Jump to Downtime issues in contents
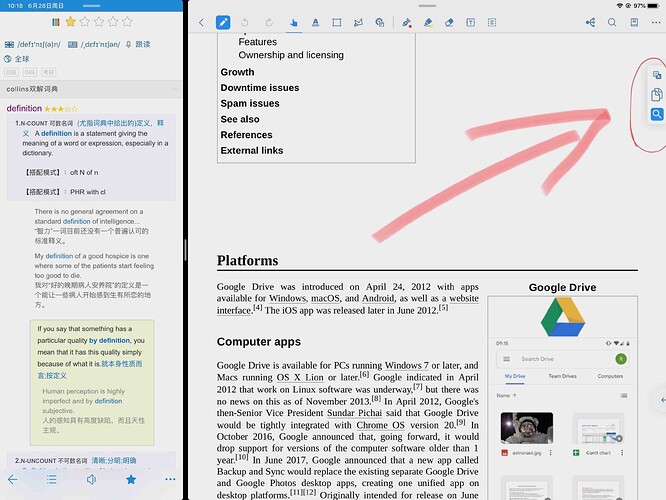Screen dimensions: 666x500 pos(260,88)
